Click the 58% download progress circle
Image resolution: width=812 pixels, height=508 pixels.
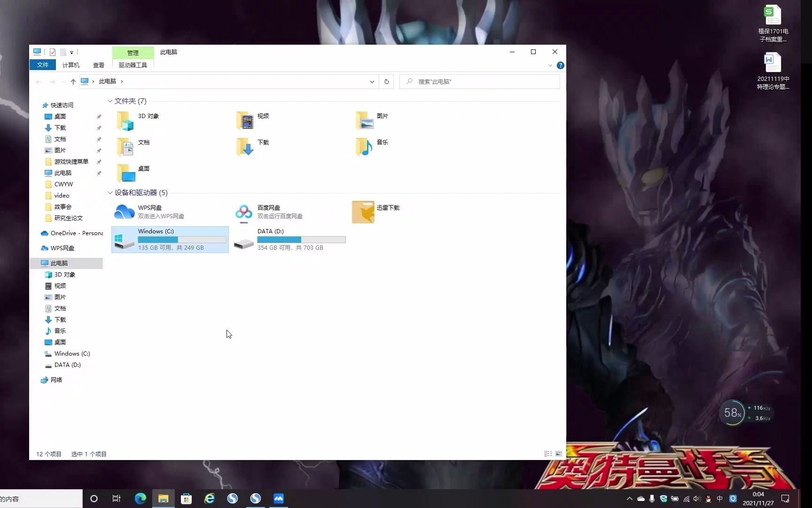(732, 413)
